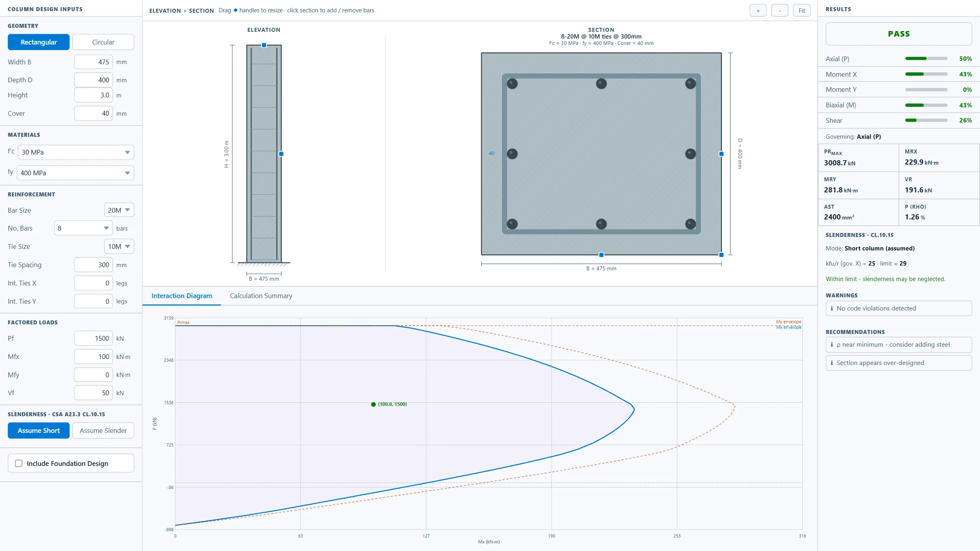The height and width of the screenshot is (551, 980).
Task: Click the info icon beside over-designed recommendation
Action: [x=832, y=363]
